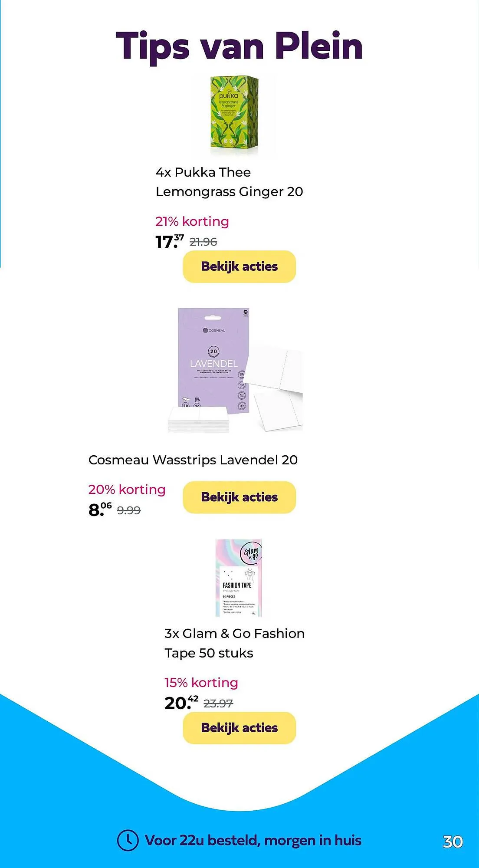Click the 20% korting label
The image size is (479, 868).
127,490
